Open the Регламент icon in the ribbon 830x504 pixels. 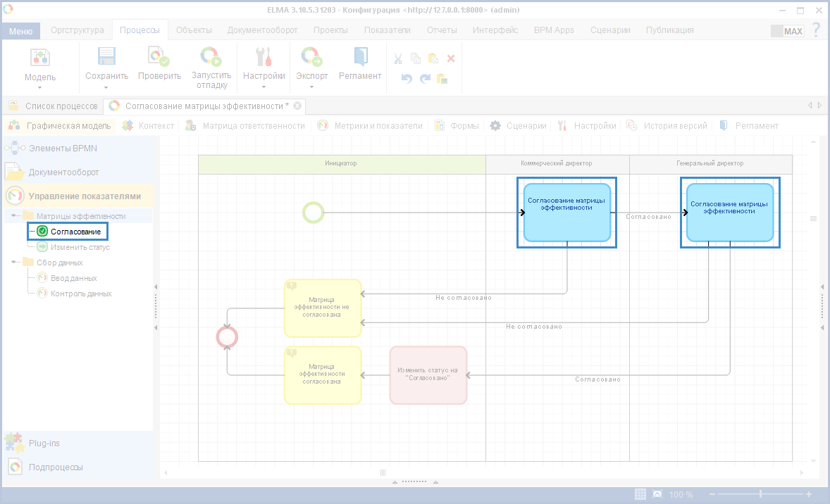pyautogui.click(x=360, y=58)
